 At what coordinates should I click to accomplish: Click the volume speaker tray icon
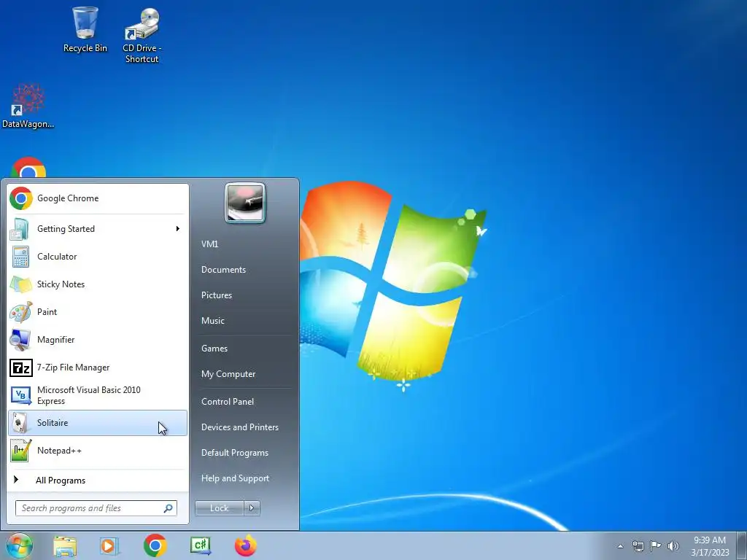673,546
